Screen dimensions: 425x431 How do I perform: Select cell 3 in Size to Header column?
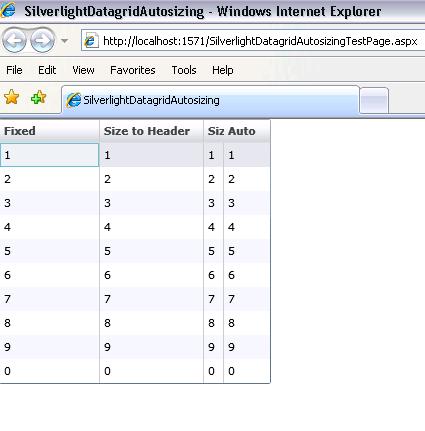[x=151, y=203]
